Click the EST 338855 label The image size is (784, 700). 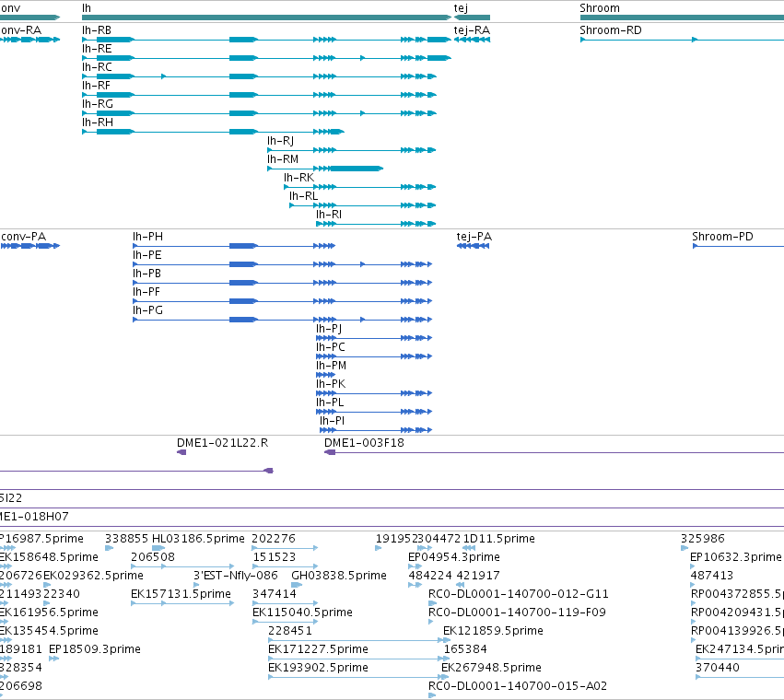point(126,539)
